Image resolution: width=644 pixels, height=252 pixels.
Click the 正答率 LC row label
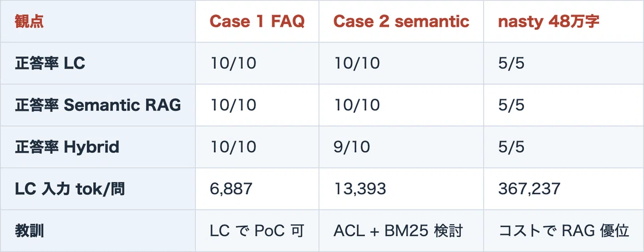point(50,63)
